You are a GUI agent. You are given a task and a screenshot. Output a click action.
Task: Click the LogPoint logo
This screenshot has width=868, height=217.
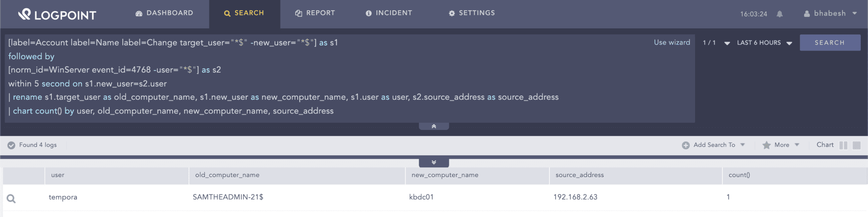[57, 14]
